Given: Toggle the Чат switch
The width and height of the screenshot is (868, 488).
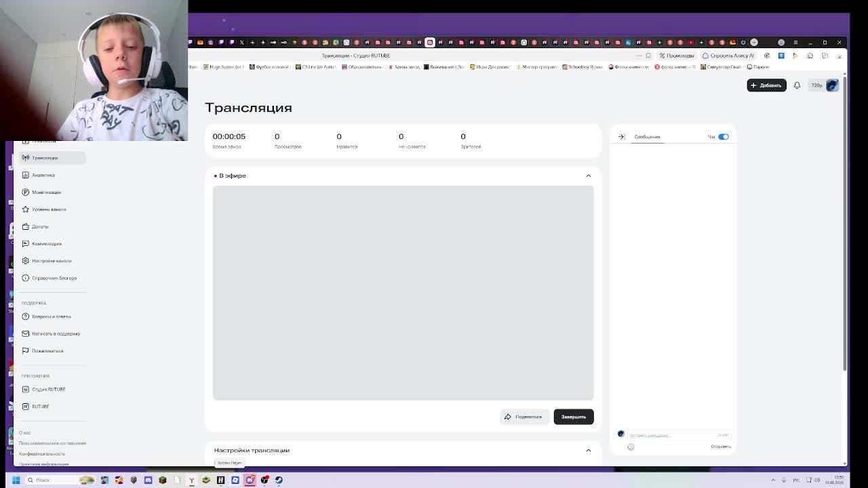Looking at the screenshot, I should point(724,137).
